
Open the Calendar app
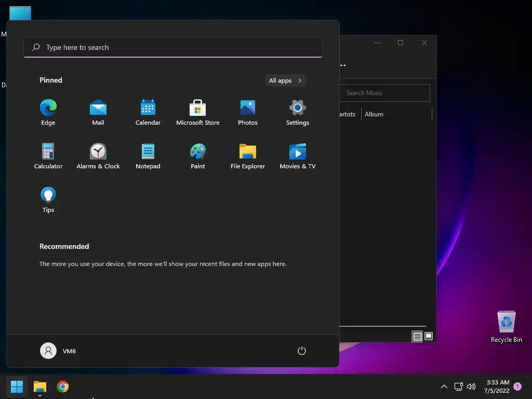tap(148, 113)
